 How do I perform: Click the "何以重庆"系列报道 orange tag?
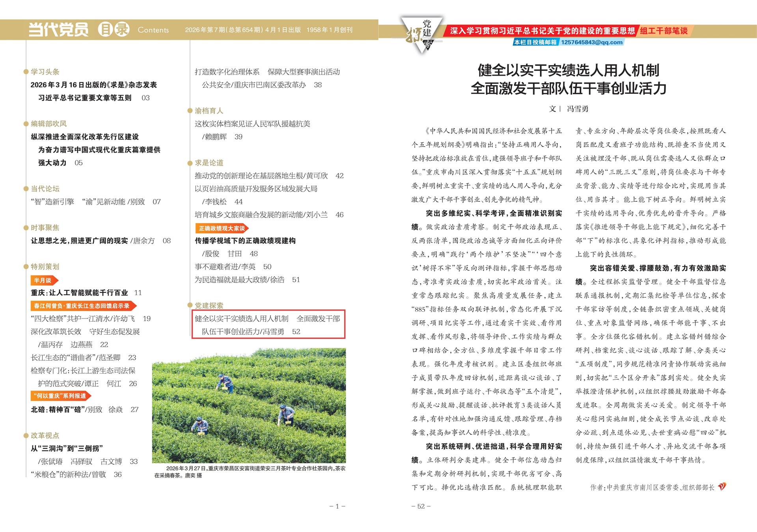tap(61, 396)
